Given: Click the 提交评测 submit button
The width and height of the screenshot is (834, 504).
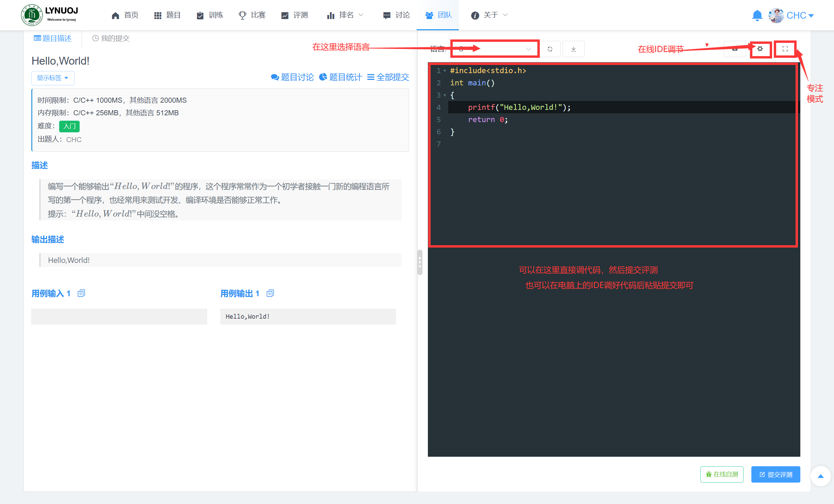Looking at the screenshot, I should click(x=775, y=474).
